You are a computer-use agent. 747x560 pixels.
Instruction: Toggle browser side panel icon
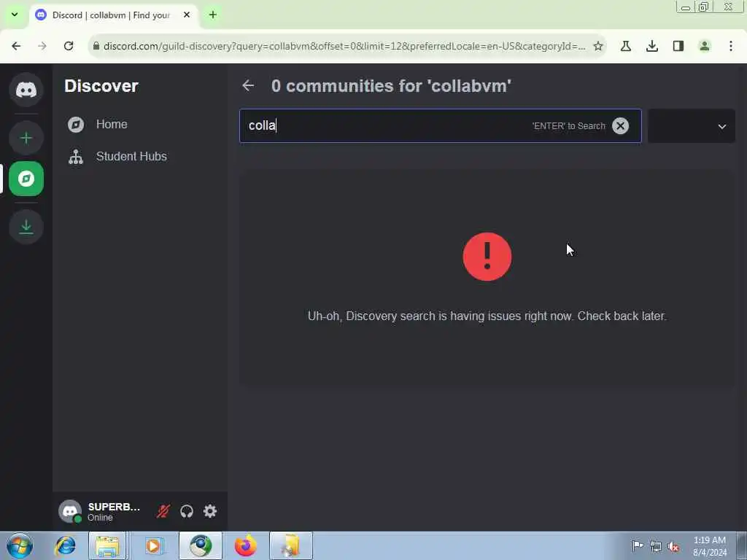[678, 46]
